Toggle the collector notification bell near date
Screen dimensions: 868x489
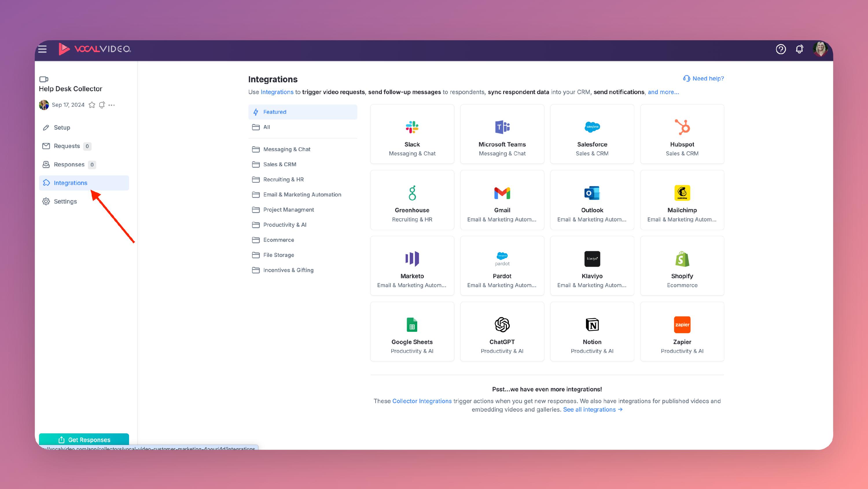pos(102,105)
